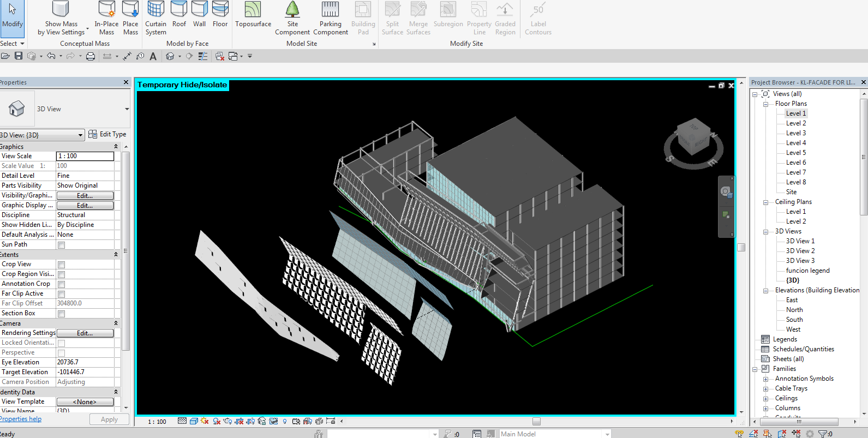Screen dimensions: 868x438
Task: Collapse the Ceiling Plans tree node
Action: click(x=765, y=202)
